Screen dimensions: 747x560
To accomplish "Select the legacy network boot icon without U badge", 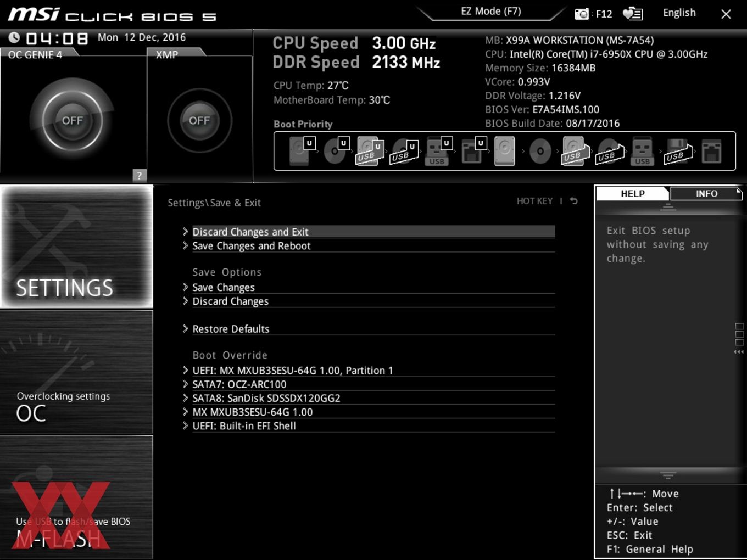I will pos(711,151).
